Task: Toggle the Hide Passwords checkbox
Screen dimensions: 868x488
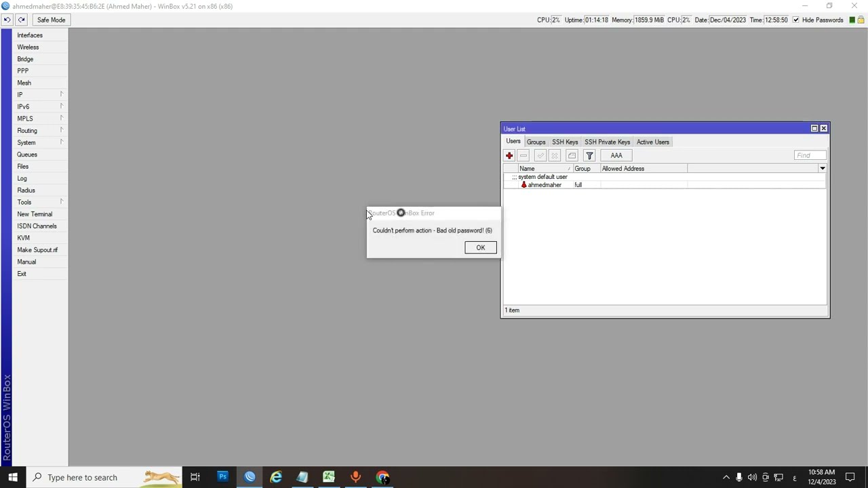Action: (796, 20)
